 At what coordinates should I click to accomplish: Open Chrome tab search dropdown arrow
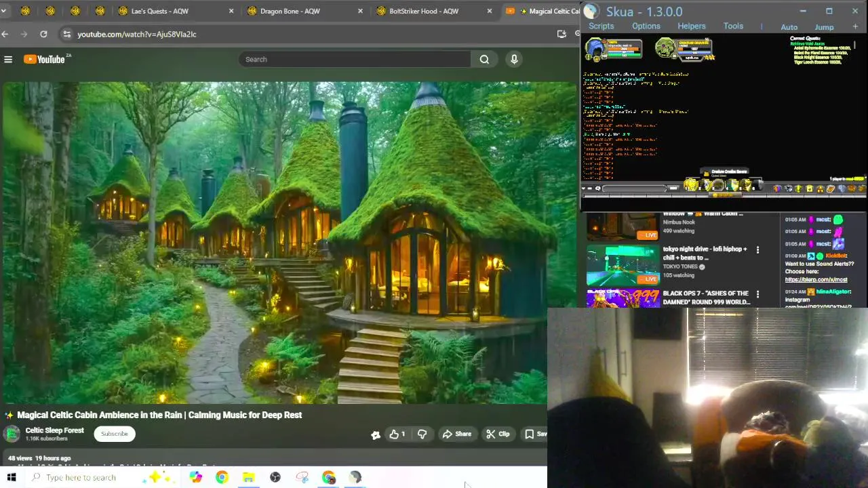click(3, 11)
